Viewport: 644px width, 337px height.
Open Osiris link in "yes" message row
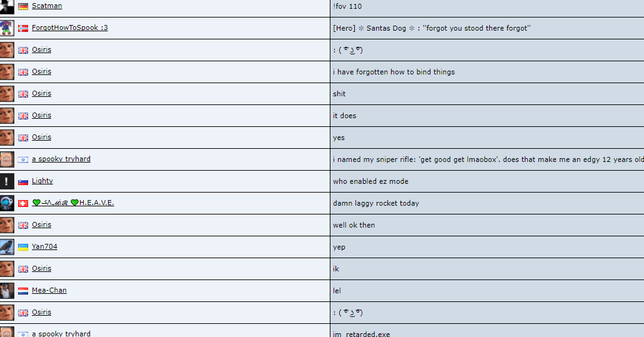(41, 137)
